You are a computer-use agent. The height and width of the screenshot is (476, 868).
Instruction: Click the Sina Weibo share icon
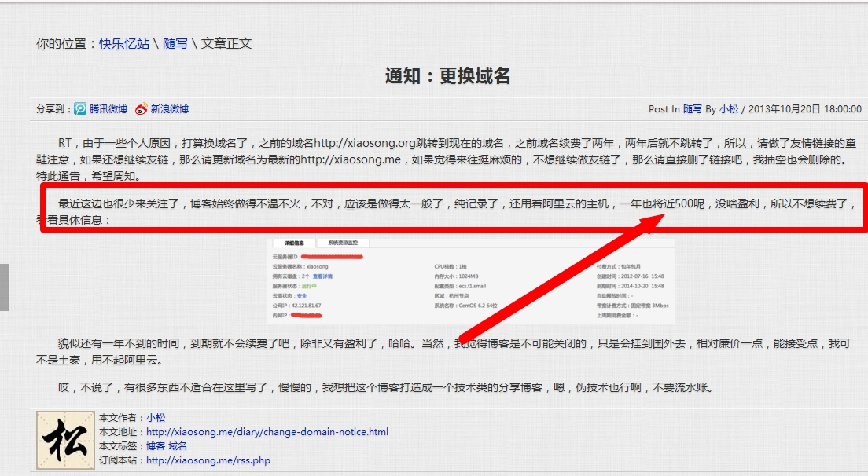pos(142,109)
